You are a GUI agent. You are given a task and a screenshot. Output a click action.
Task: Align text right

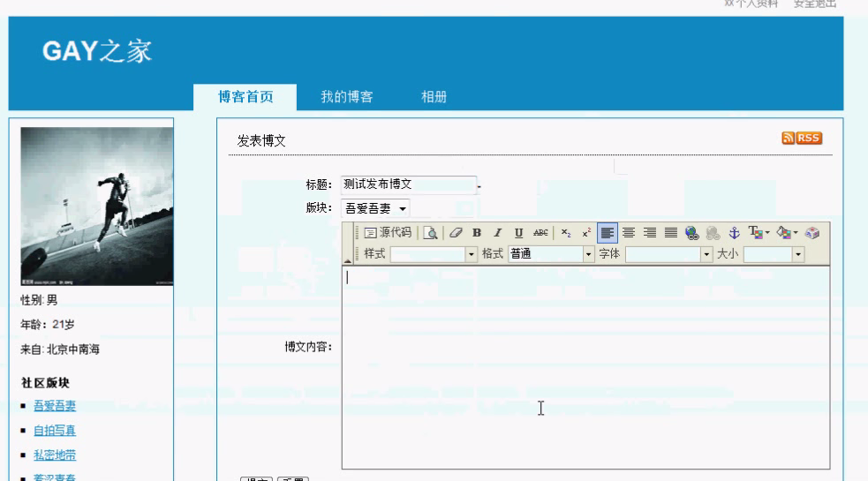tap(649, 232)
